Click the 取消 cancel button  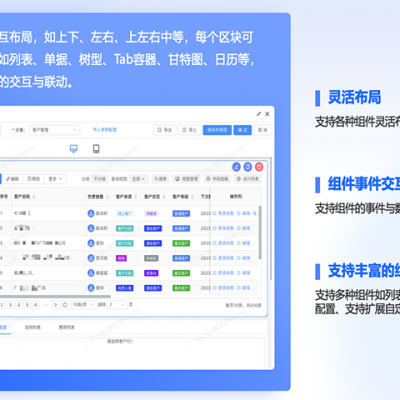tap(263, 130)
